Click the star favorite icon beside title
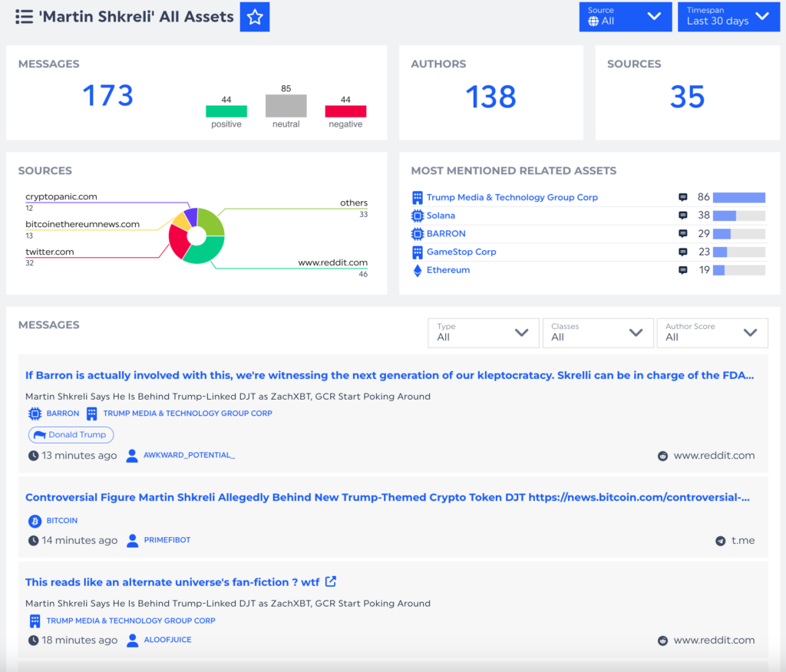Screen dimensions: 786x672 pyautogui.click(x=255, y=17)
